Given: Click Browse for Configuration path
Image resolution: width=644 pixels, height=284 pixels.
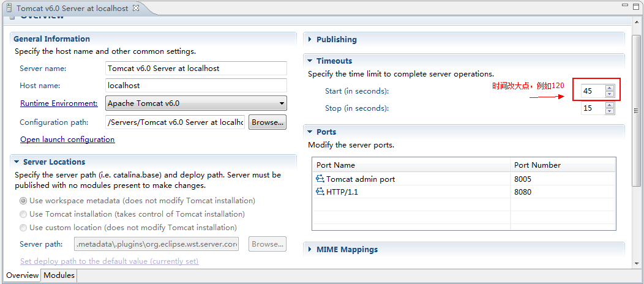Looking at the screenshot, I should point(268,122).
